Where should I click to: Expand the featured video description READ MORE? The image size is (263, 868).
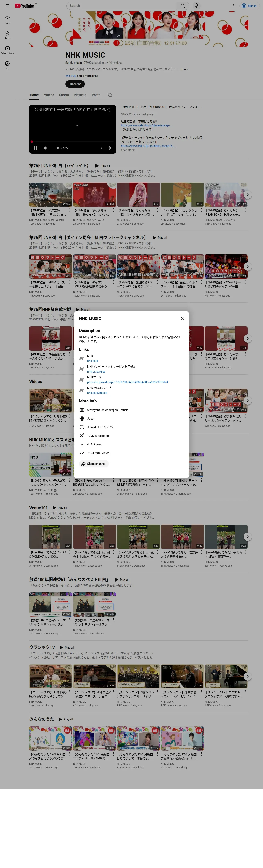coord(128,150)
